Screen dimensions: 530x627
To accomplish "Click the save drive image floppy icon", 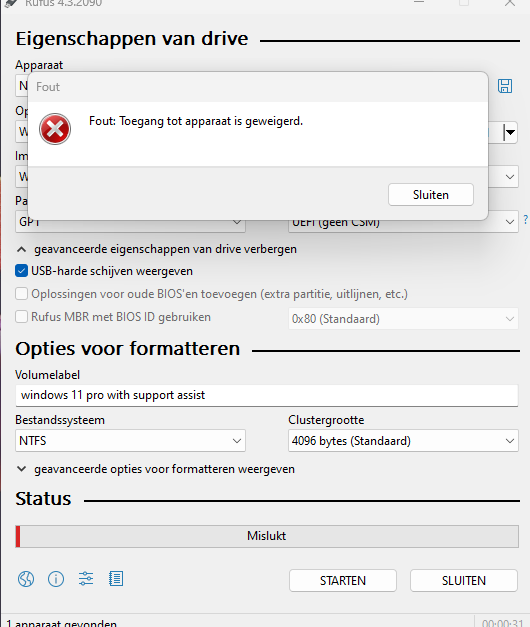I will tap(505, 86).
